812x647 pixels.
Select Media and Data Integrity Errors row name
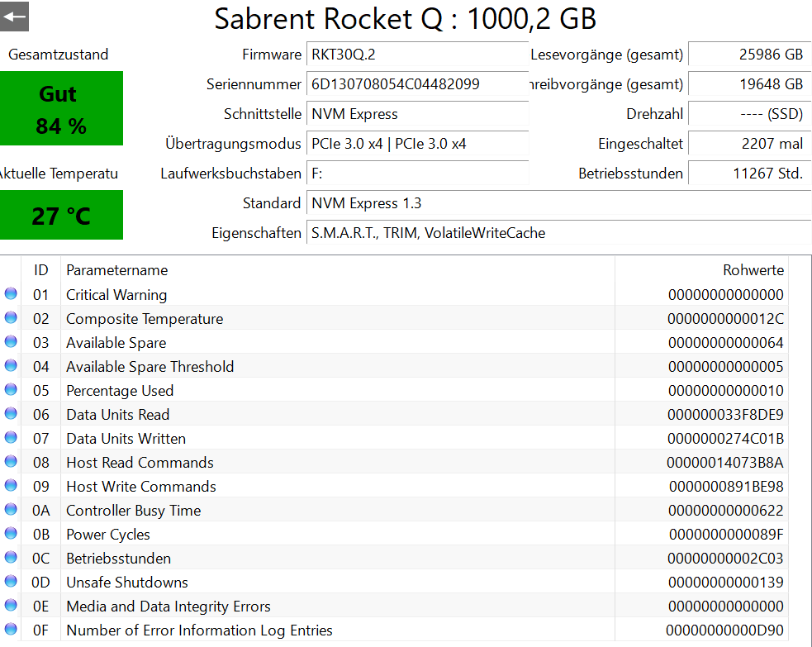point(169,606)
